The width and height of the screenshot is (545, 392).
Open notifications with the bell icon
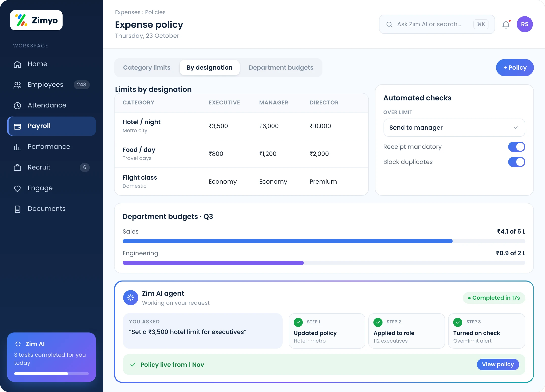click(x=506, y=24)
